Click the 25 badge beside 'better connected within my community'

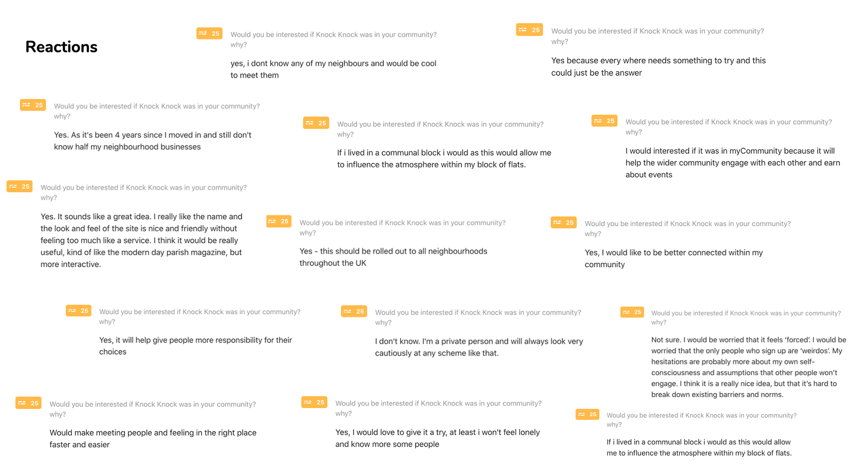pyautogui.click(x=564, y=223)
